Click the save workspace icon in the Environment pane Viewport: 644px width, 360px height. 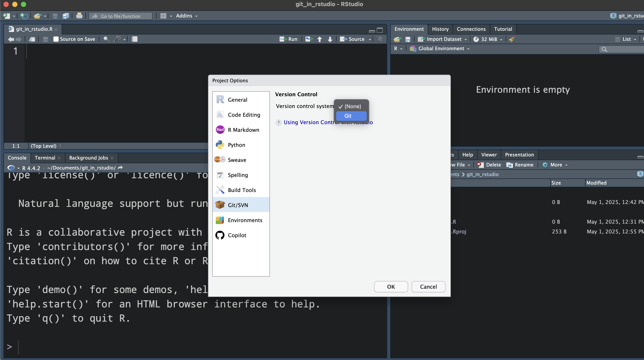pyautogui.click(x=408, y=39)
